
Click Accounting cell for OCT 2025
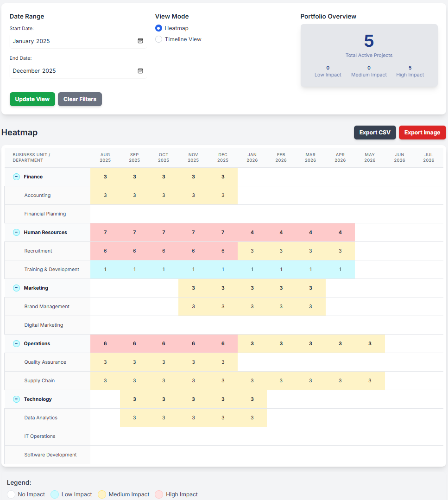[x=164, y=195]
